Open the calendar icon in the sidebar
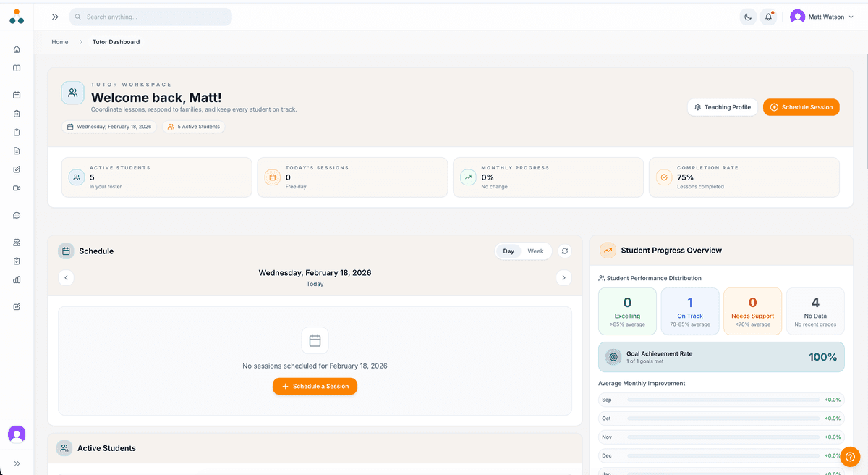 [x=16, y=94]
